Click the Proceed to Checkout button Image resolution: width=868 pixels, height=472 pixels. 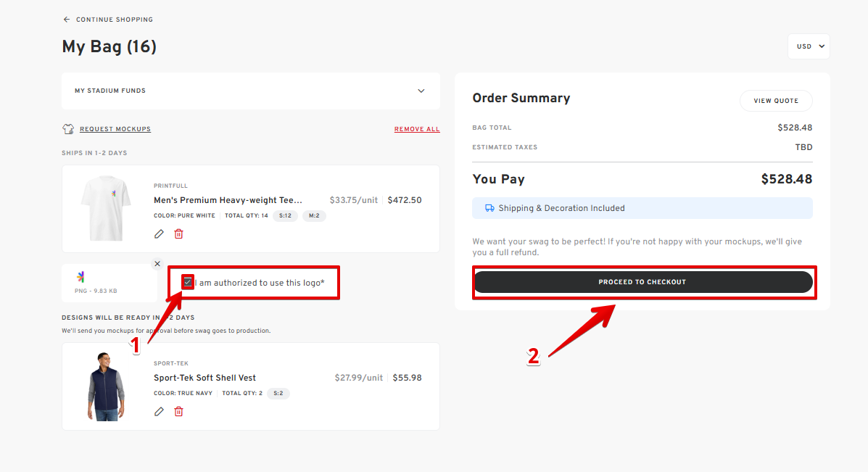[x=642, y=282]
